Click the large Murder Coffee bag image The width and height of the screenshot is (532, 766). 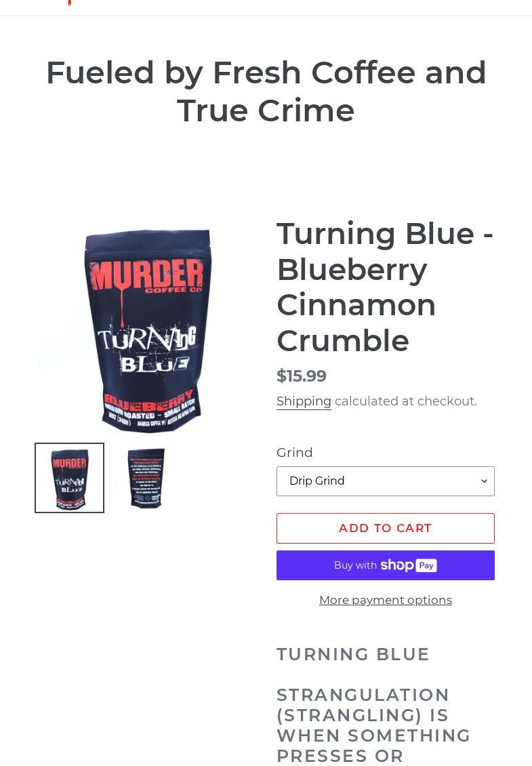pyautogui.click(x=148, y=331)
